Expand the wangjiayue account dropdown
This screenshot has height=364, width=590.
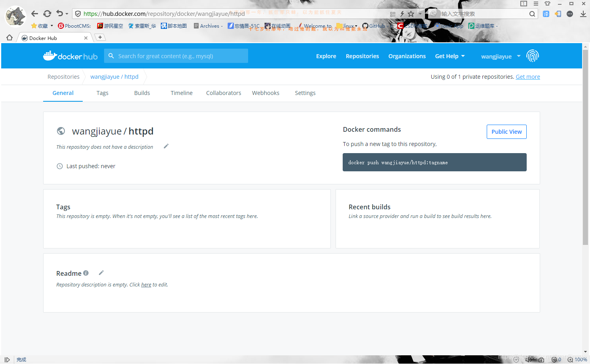(501, 56)
